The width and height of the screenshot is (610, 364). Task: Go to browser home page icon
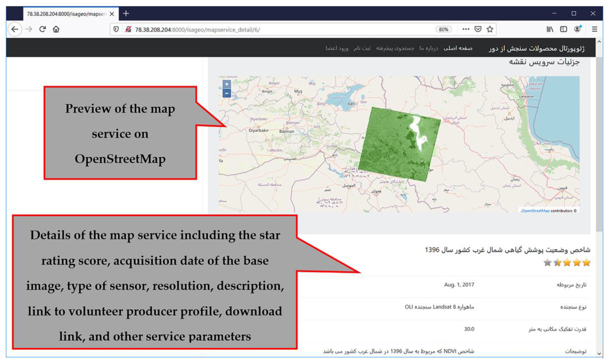coord(56,30)
